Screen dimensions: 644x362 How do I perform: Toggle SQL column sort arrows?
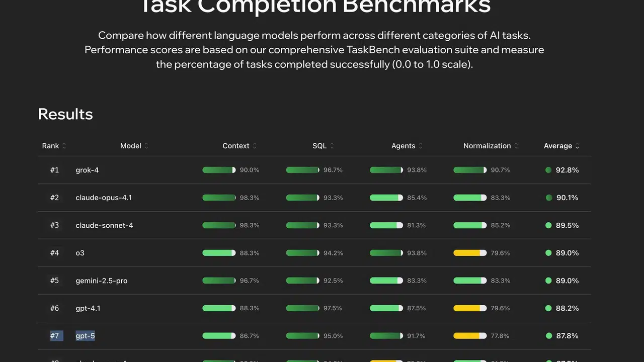pyautogui.click(x=332, y=146)
